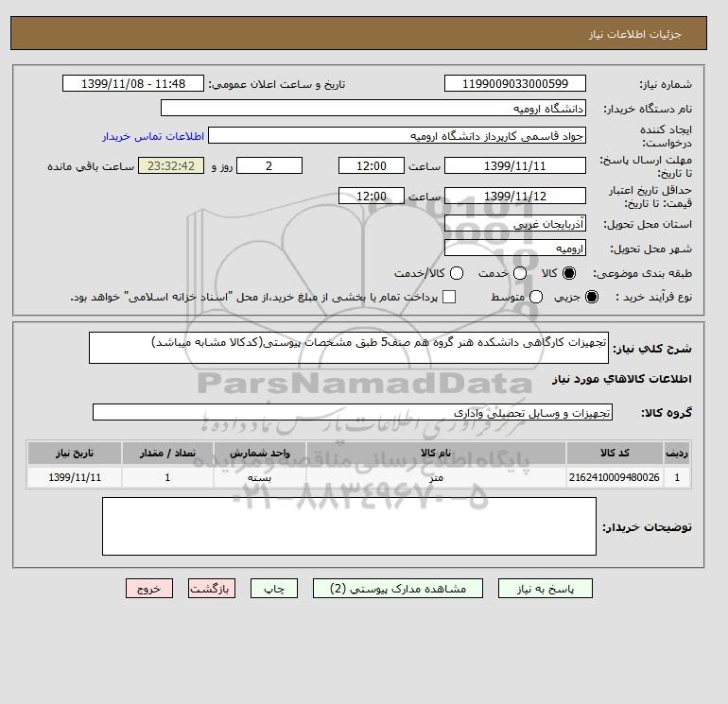Click the پاسخ به نیاز button
Screen dimensions: 728x704
tap(546, 589)
